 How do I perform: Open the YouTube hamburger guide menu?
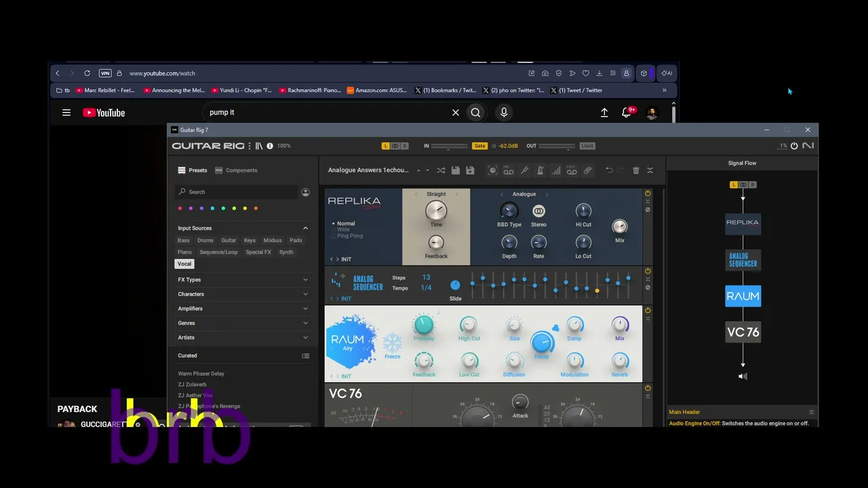click(66, 113)
